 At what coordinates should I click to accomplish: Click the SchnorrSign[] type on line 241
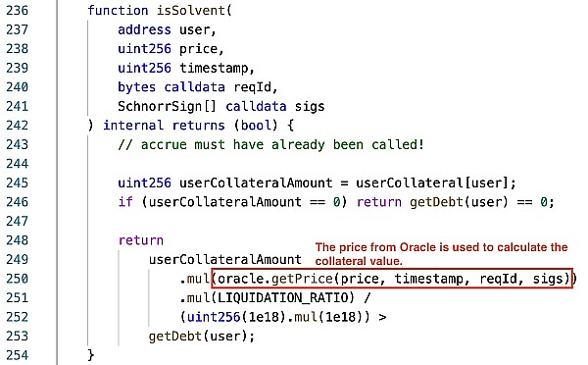[x=167, y=106]
